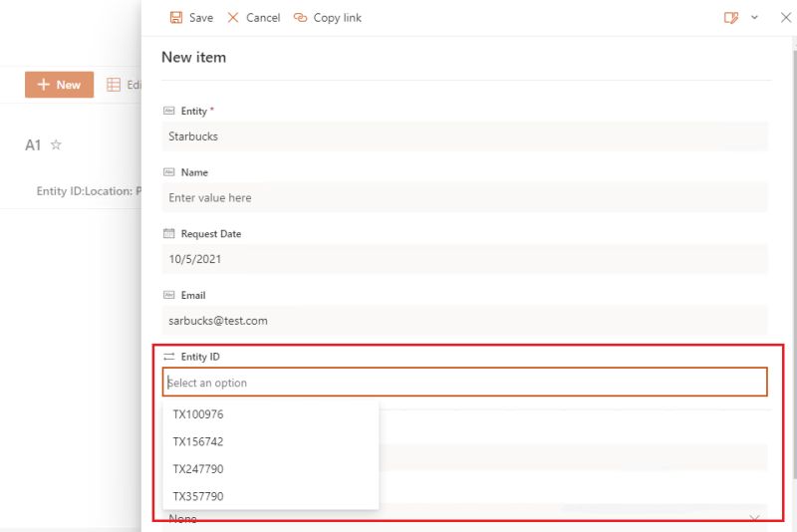The image size is (797, 532).
Task: Click the Entity field type icon
Action: [x=168, y=111]
